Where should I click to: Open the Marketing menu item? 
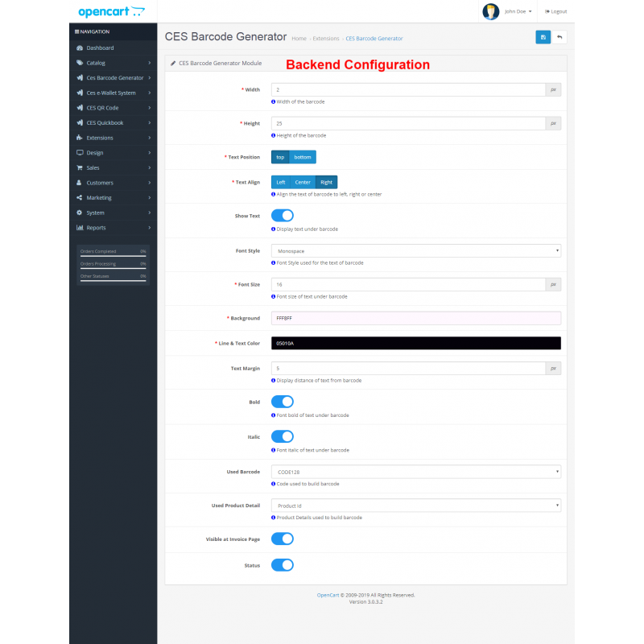point(113,197)
